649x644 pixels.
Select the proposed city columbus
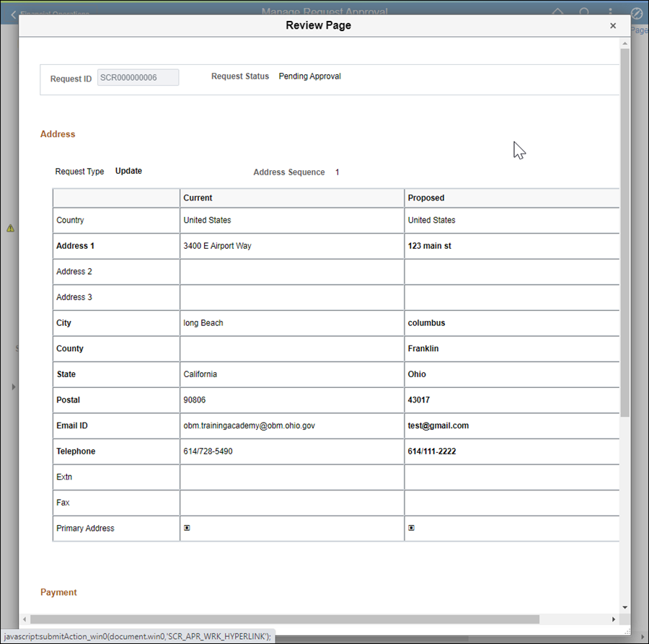coord(426,323)
